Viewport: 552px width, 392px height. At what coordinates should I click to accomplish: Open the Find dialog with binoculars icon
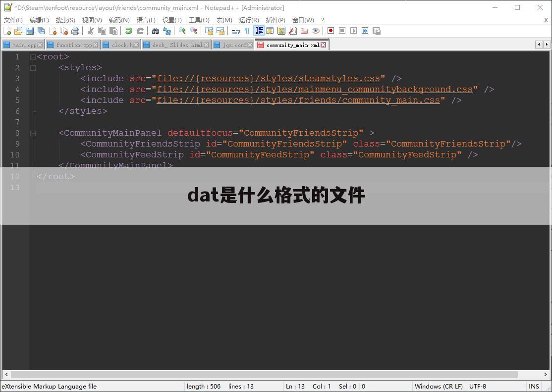tap(155, 31)
